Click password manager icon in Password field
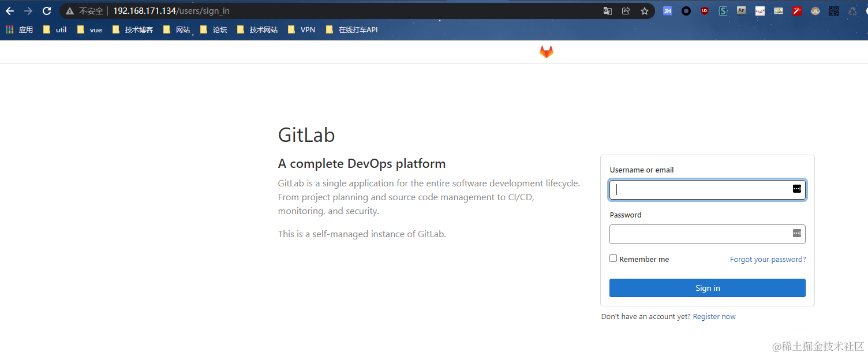The height and width of the screenshot is (356, 868). pyautogui.click(x=797, y=233)
